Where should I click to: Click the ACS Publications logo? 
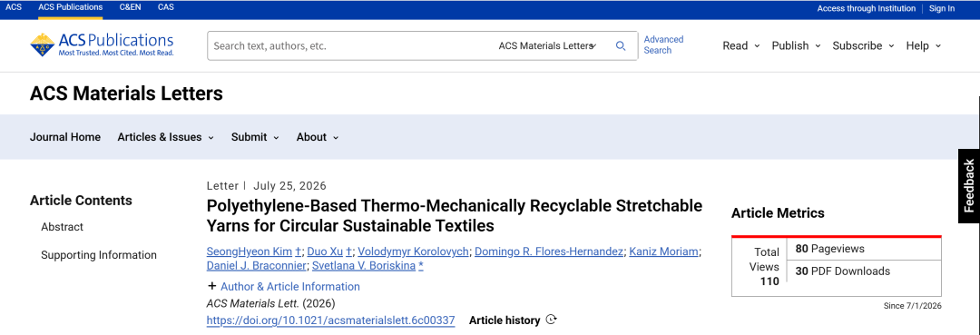(x=102, y=45)
